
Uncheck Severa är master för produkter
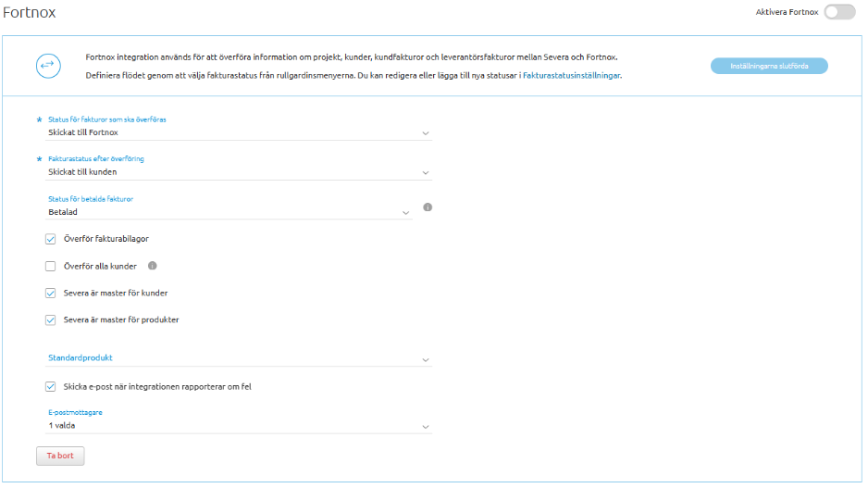tap(51, 320)
